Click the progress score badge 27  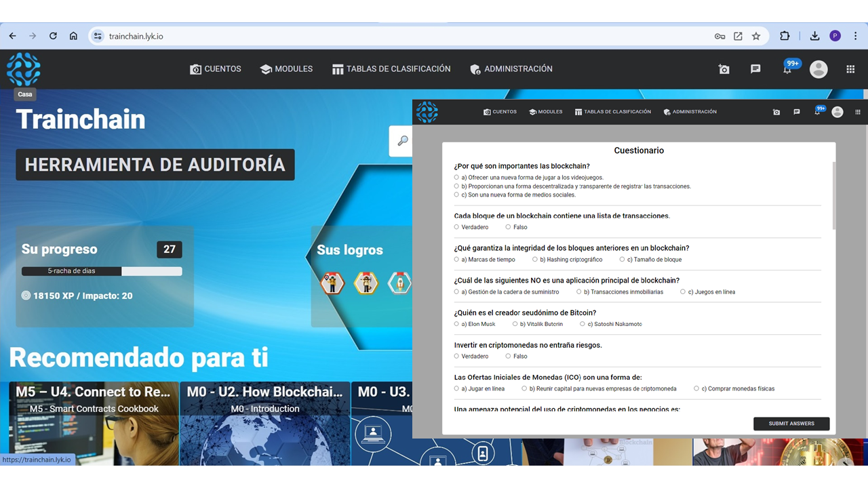pos(170,249)
